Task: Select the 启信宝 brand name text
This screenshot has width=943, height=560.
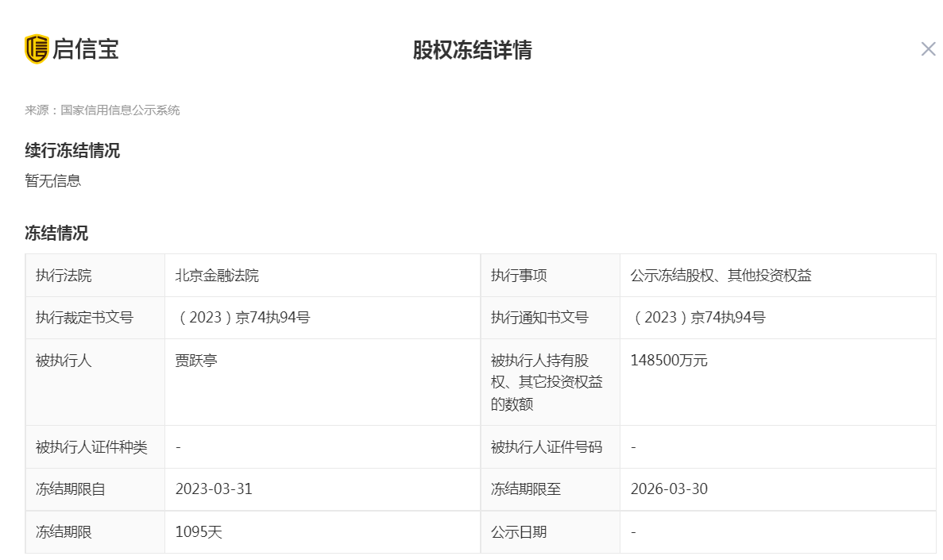Action: point(86,49)
